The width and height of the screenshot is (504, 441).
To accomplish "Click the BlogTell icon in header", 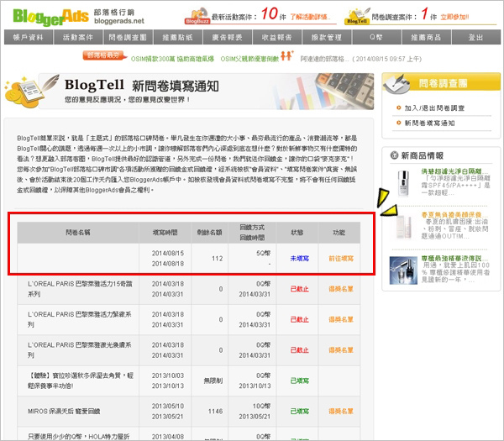I will click(357, 17).
